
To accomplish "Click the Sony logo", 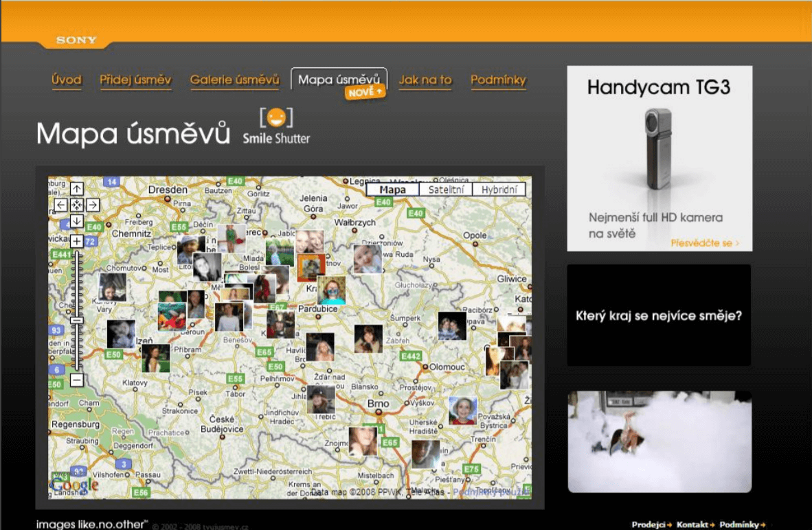I will tap(76, 40).
